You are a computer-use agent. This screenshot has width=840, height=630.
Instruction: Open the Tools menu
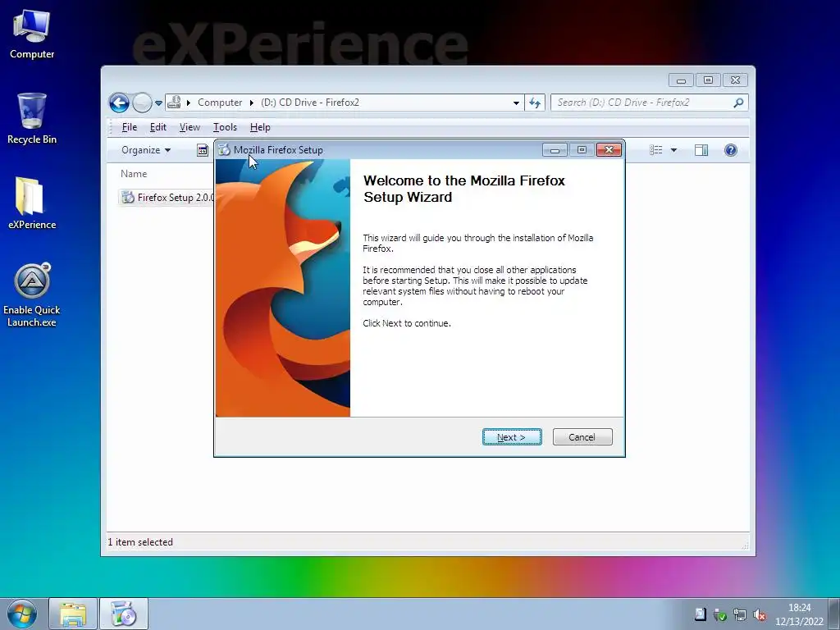[x=225, y=127]
